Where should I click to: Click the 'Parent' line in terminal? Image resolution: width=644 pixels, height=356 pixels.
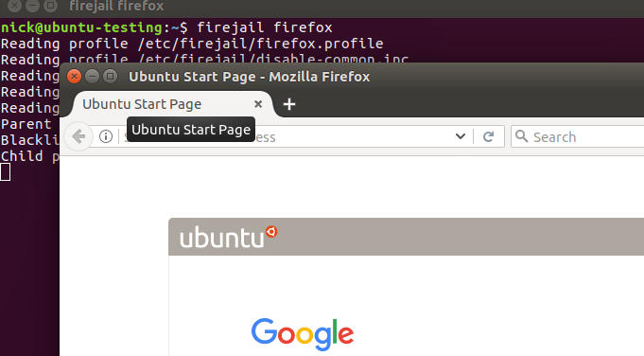click(x=26, y=124)
